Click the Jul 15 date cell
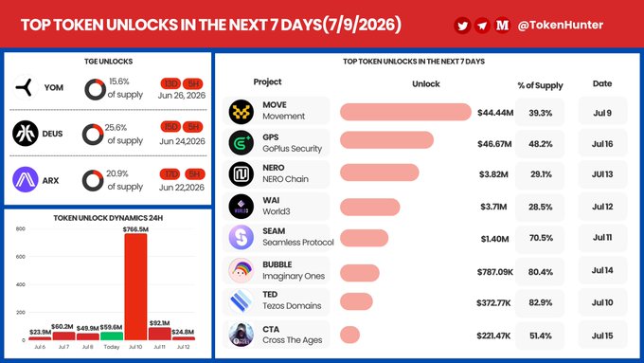Screen dimensions: 644x363 point(602,336)
